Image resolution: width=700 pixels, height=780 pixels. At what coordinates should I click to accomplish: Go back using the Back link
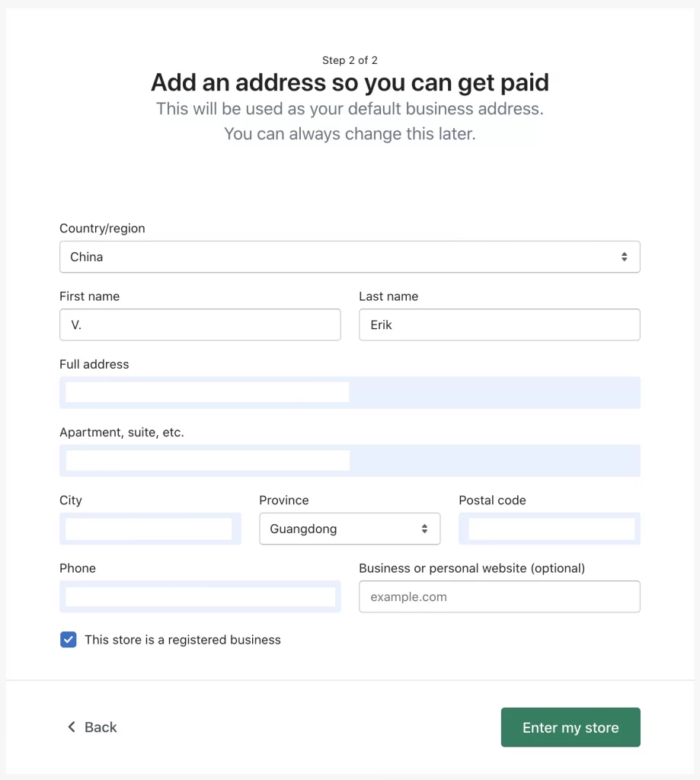(x=92, y=727)
